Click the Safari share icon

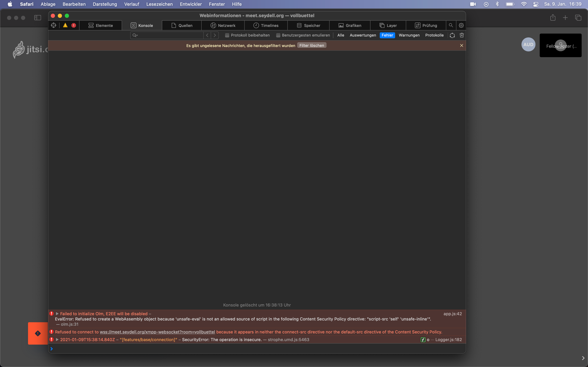553,18
